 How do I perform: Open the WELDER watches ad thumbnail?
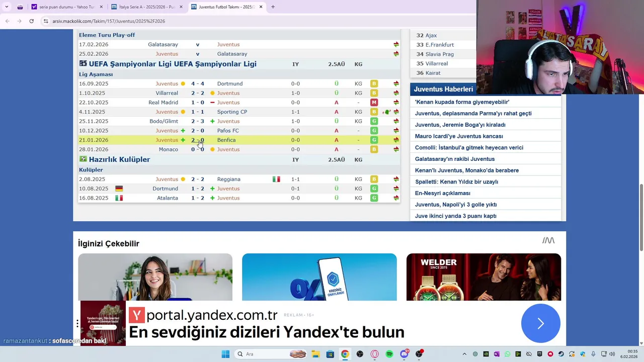tap(484, 277)
